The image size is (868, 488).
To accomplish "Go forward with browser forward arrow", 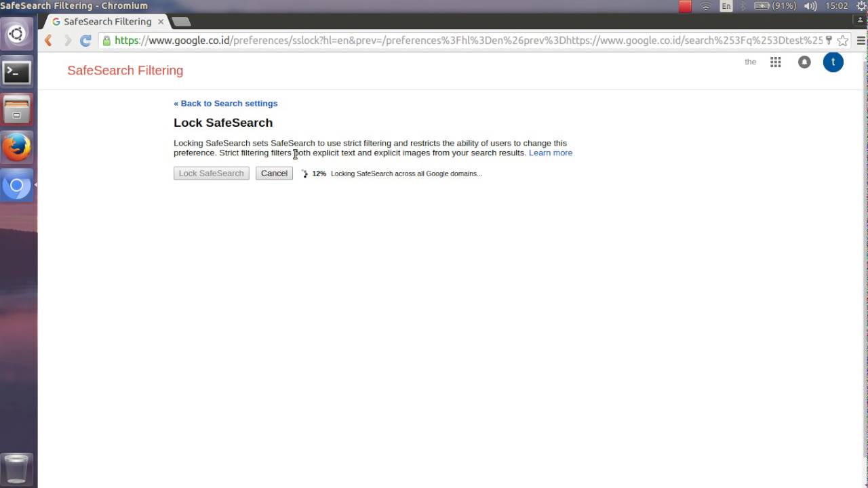I will click(x=67, y=41).
